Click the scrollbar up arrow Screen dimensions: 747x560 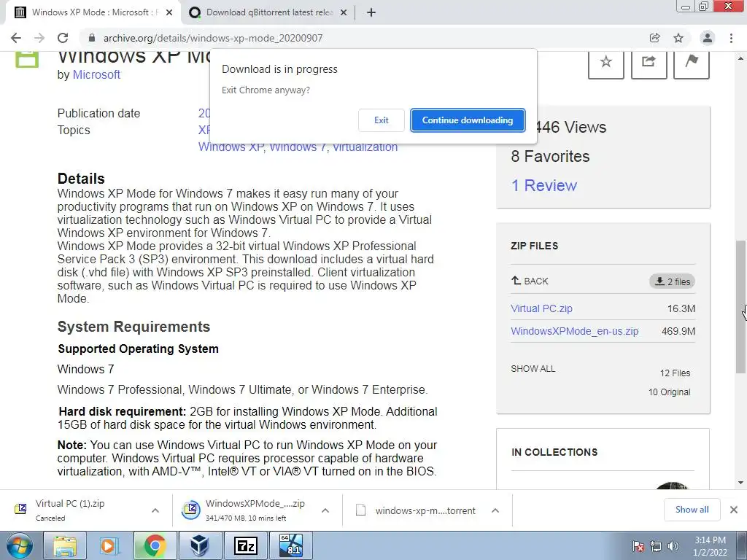(x=740, y=58)
